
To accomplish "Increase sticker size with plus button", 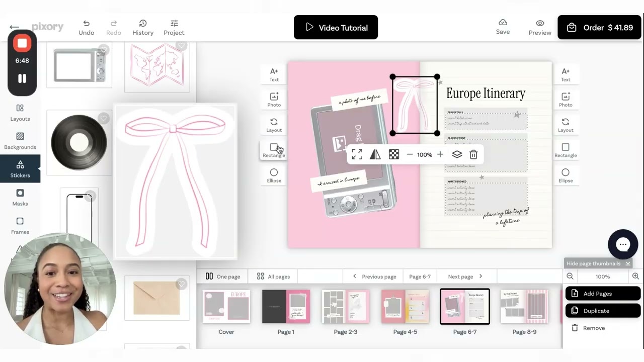I will click(x=440, y=154).
